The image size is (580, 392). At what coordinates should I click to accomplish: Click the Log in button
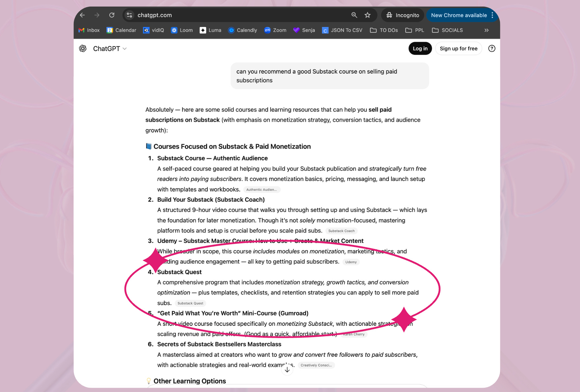(420, 49)
